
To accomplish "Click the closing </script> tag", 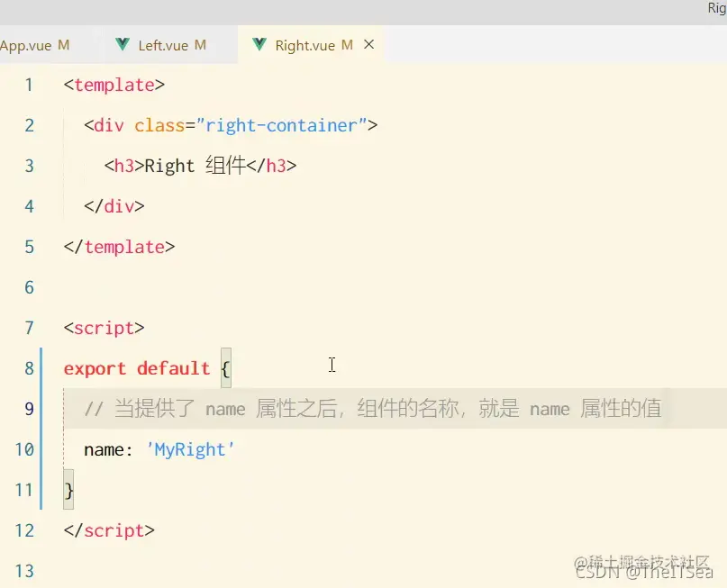I will click(x=109, y=530).
